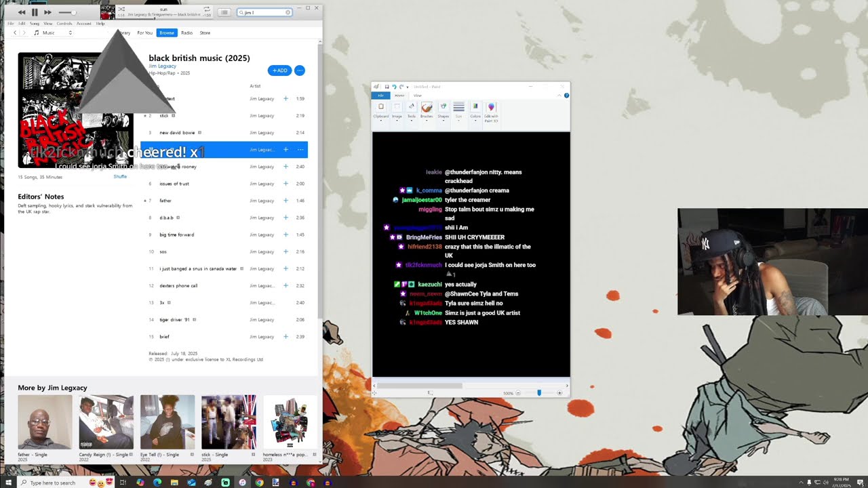This screenshot has height=488, width=868.
Task: Expand the Colors group in Paint
Action: [x=475, y=110]
